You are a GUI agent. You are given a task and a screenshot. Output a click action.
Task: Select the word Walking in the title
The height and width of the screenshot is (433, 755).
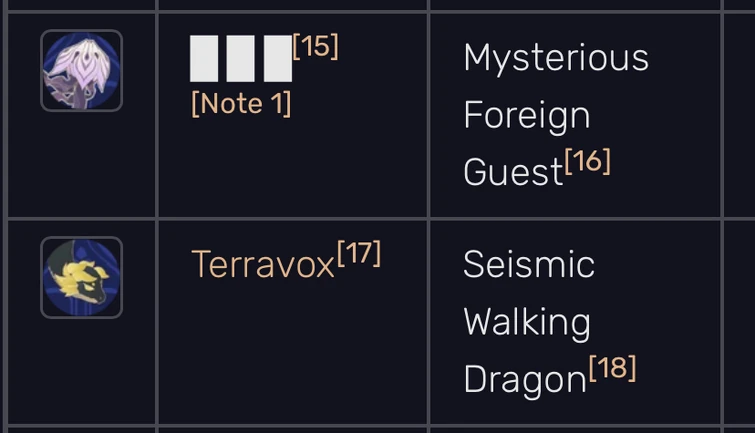tap(527, 322)
